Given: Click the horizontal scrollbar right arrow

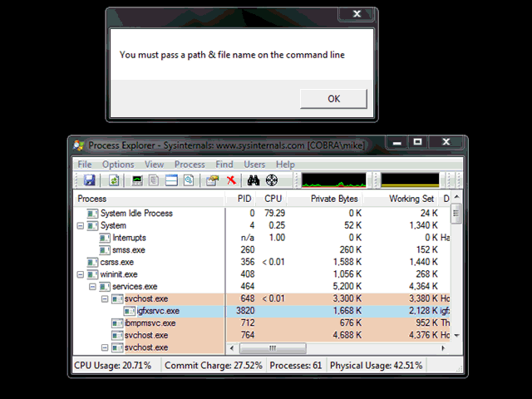Looking at the screenshot, I should (443, 348).
